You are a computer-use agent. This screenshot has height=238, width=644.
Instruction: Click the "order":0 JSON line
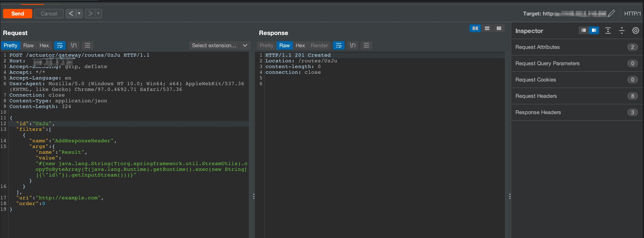[30, 204]
